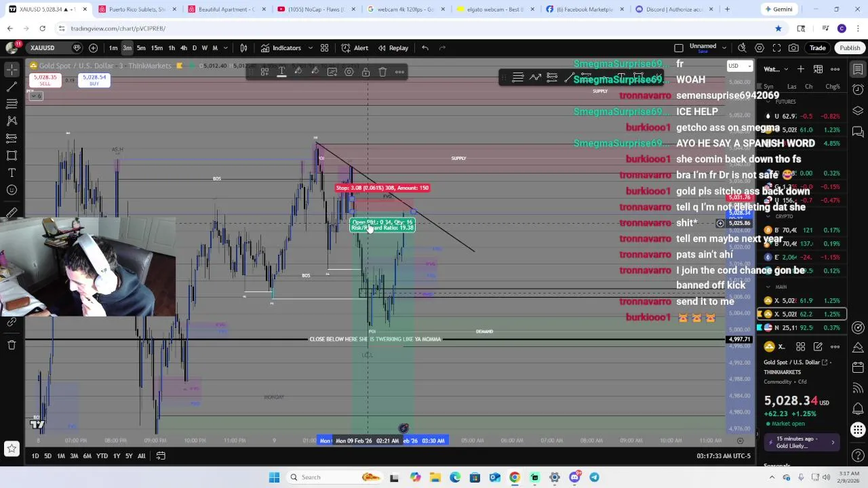The image size is (868, 488).
Task: Open go-to-date calendar icon
Action: pyautogui.click(x=161, y=456)
